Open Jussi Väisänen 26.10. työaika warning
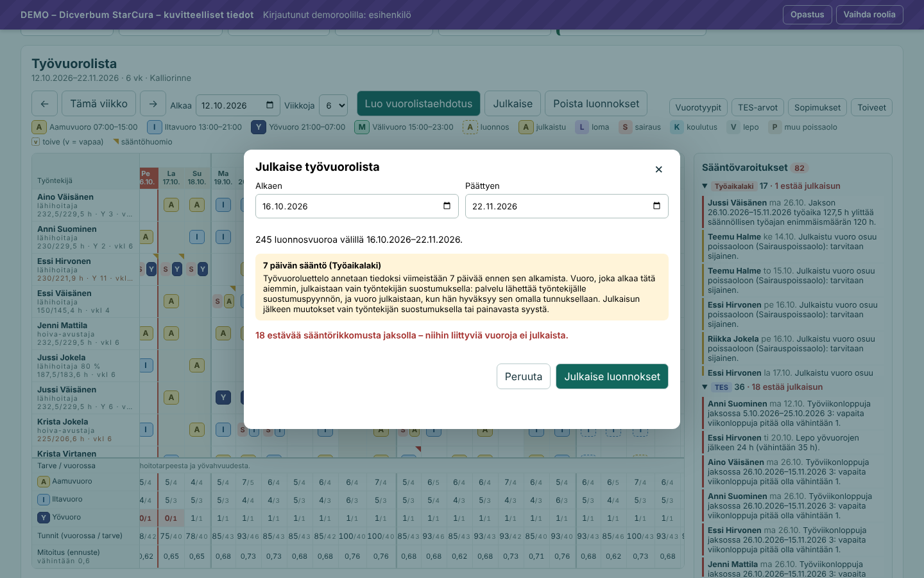The height and width of the screenshot is (578, 924). pos(792,213)
